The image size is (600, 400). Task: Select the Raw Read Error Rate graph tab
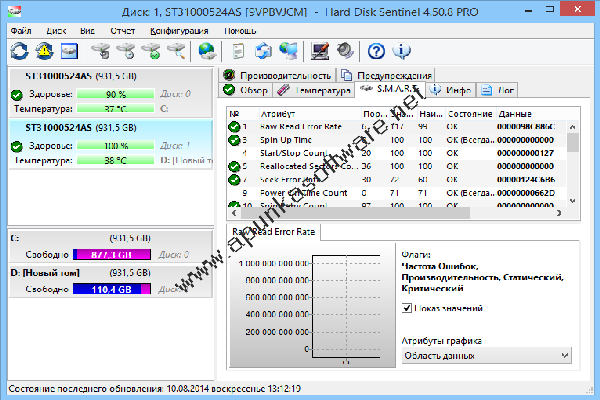tap(274, 232)
